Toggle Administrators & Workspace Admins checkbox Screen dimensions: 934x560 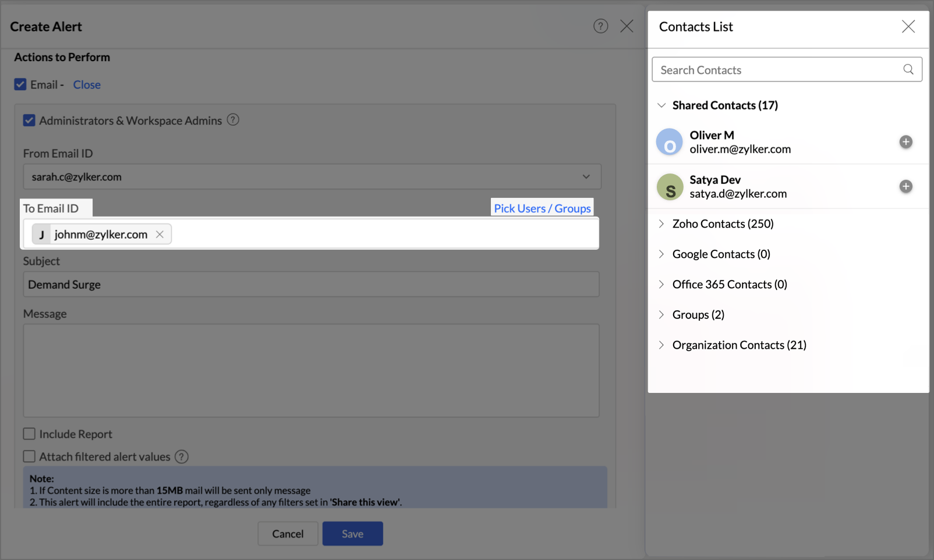tap(29, 120)
